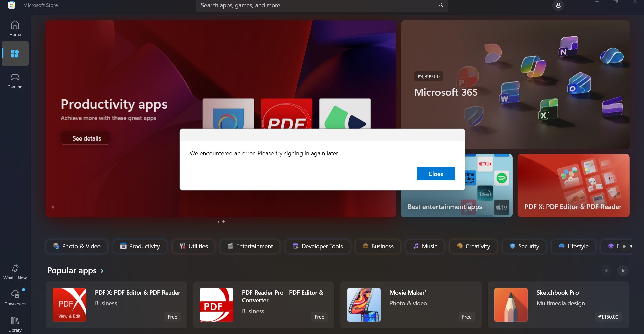Open the Home page in sidebar
The width and height of the screenshot is (644, 334).
tap(15, 28)
